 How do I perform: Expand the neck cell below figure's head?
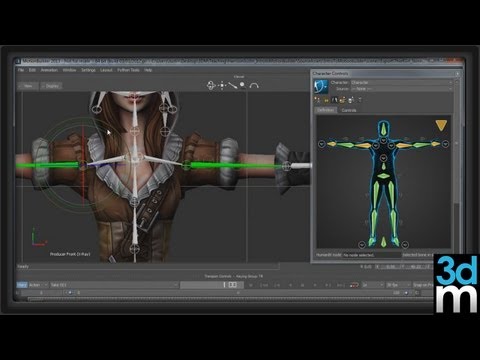pyautogui.click(x=384, y=141)
